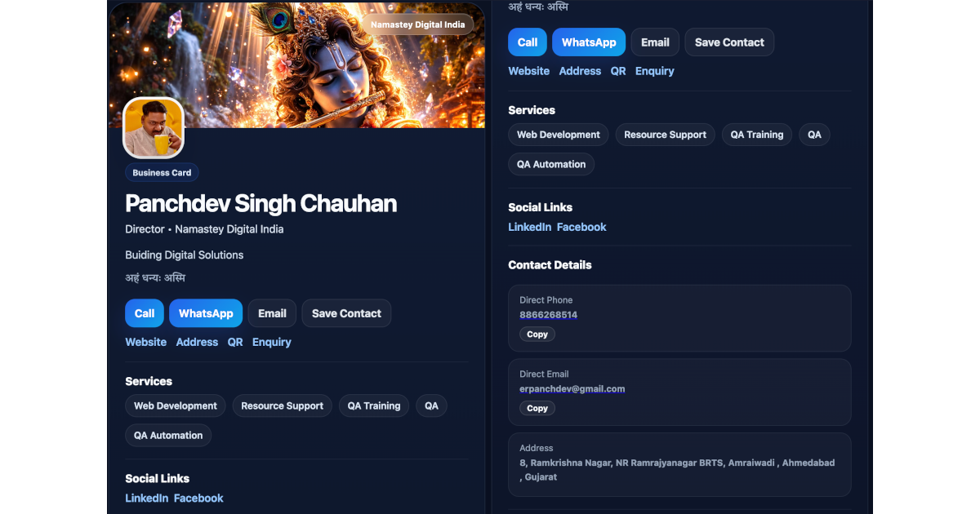Click the Namastey Digital India badge on the banner

coord(417,24)
